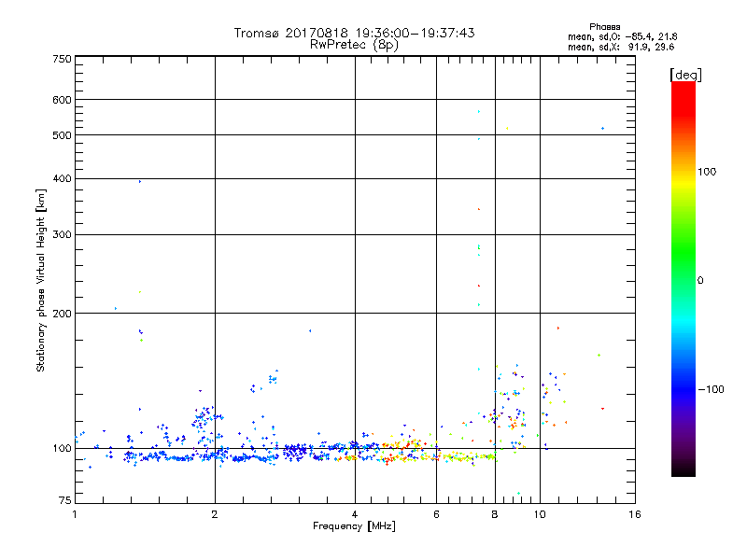Click the 200 tick on the height axis
The image size is (747, 560).
[62, 314]
